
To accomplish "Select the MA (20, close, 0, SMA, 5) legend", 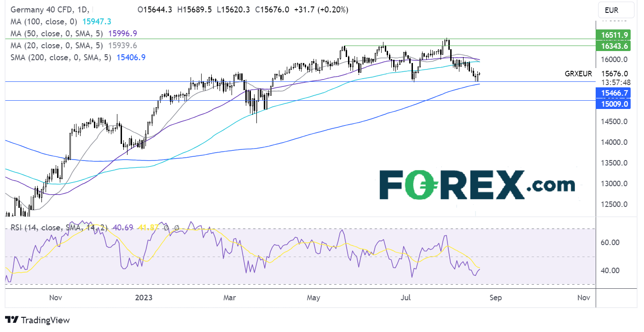I will pos(56,46).
